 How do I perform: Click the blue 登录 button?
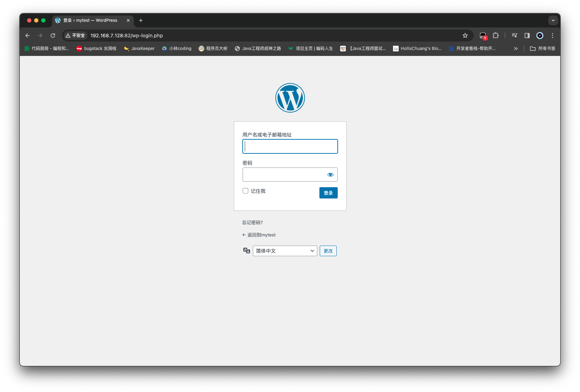coord(328,193)
